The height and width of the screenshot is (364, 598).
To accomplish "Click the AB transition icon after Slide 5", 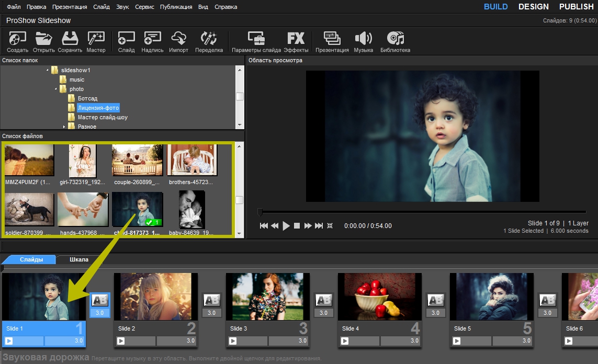I will [x=548, y=300].
